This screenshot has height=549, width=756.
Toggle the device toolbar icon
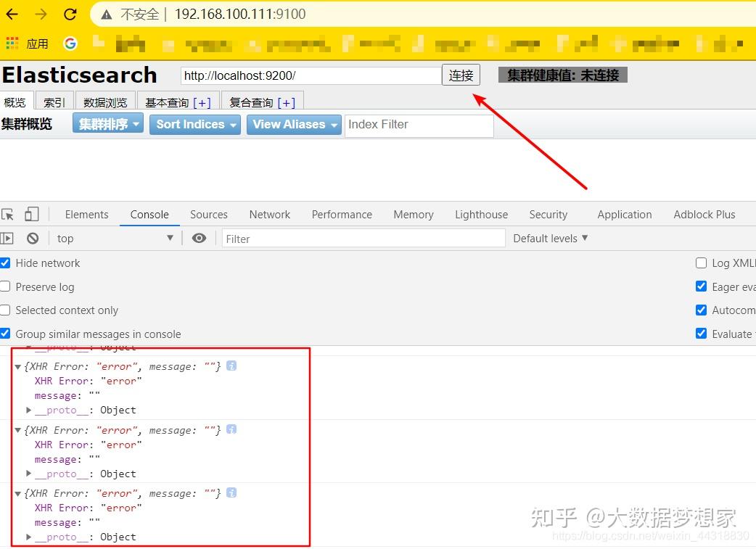tap(30, 214)
